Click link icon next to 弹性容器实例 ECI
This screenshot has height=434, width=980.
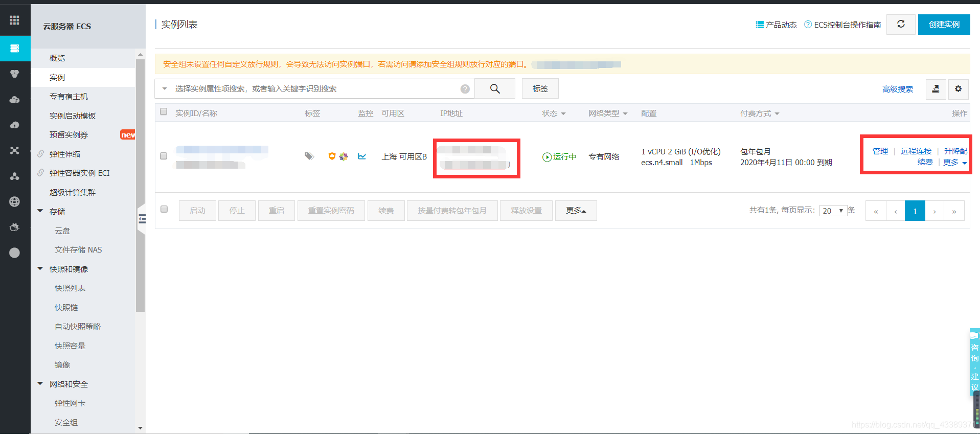click(40, 173)
